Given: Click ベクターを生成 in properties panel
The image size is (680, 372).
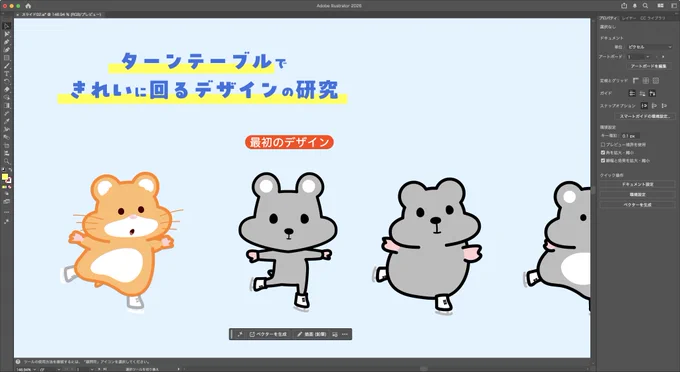Looking at the screenshot, I should 637,205.
